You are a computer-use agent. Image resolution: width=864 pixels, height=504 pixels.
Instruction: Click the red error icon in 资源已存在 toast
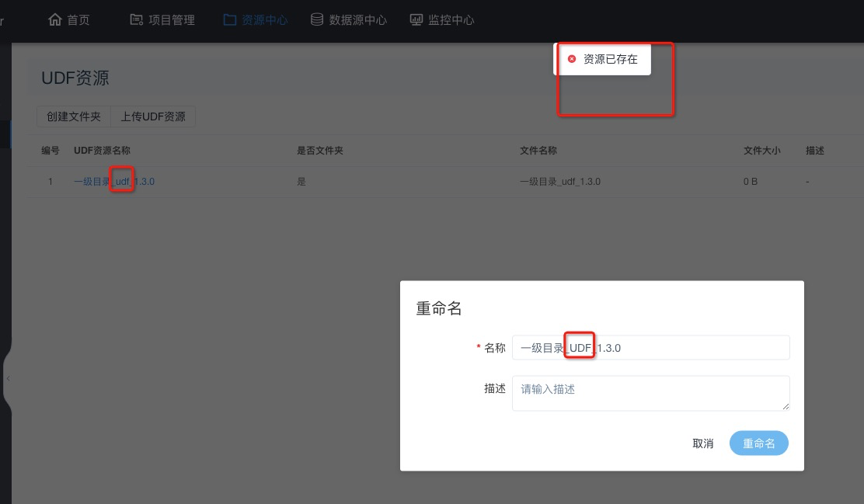pyautogui.click(x=572, y=58)
